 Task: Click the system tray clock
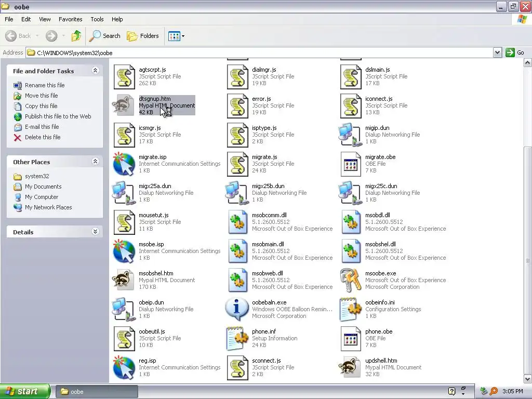point(512,392)
